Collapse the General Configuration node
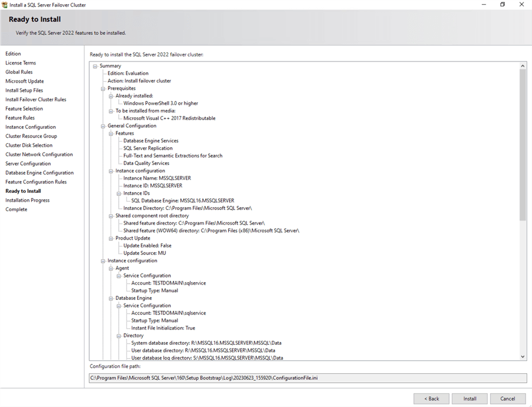Screen dimensions: 532x407 103,126
